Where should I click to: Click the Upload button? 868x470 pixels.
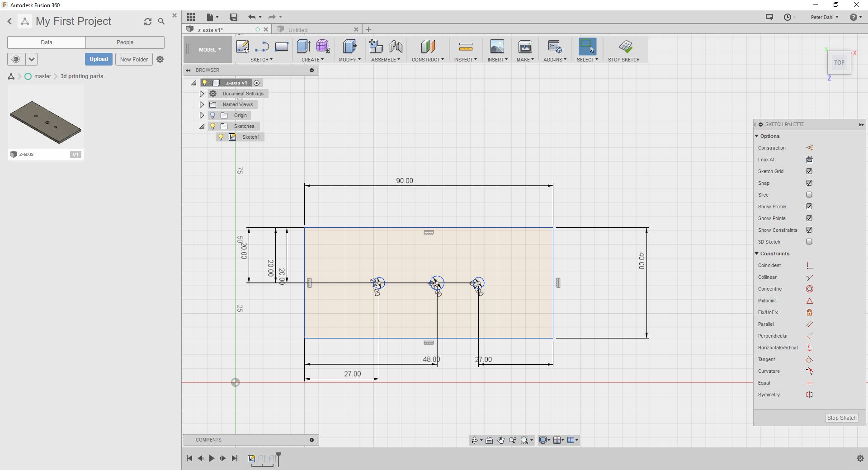(99, 59)
